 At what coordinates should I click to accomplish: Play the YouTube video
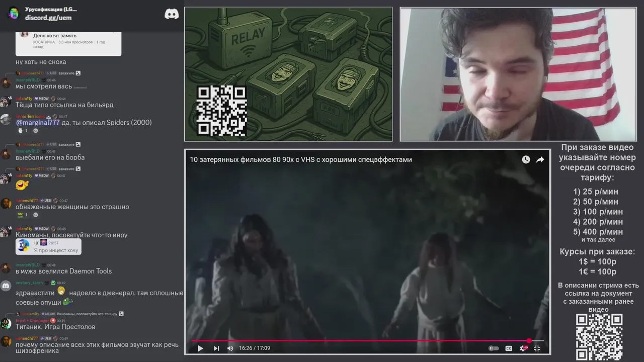pyautogui.click(x=200, y=348)
